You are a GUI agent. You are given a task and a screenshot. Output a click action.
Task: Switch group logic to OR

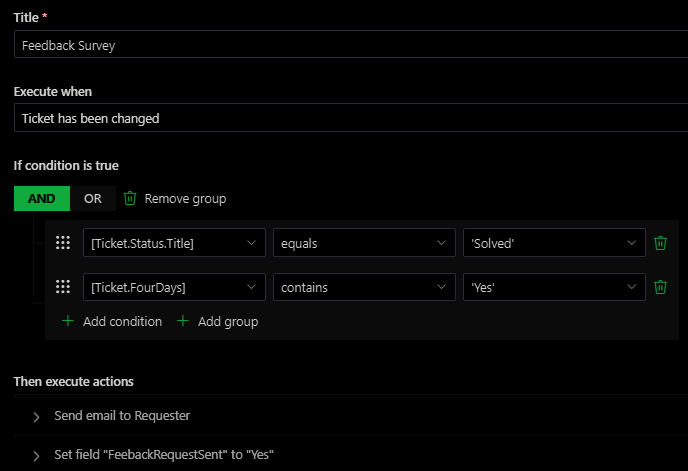tap(93, 198)
